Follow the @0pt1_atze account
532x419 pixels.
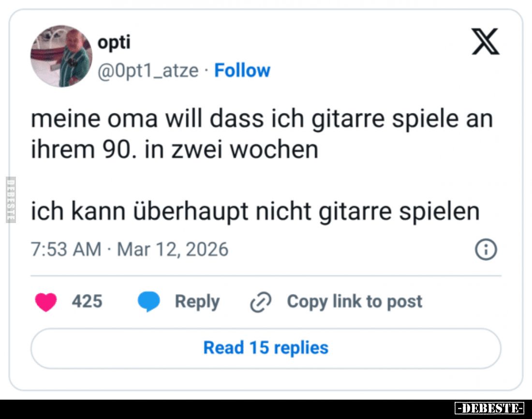pyautogui.click(x=242, y=71)
